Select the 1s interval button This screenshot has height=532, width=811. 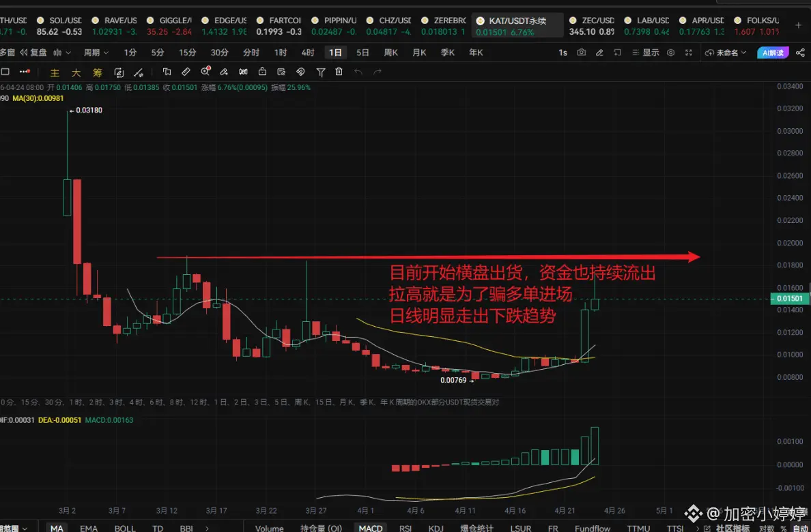click(x=563, y=53)
